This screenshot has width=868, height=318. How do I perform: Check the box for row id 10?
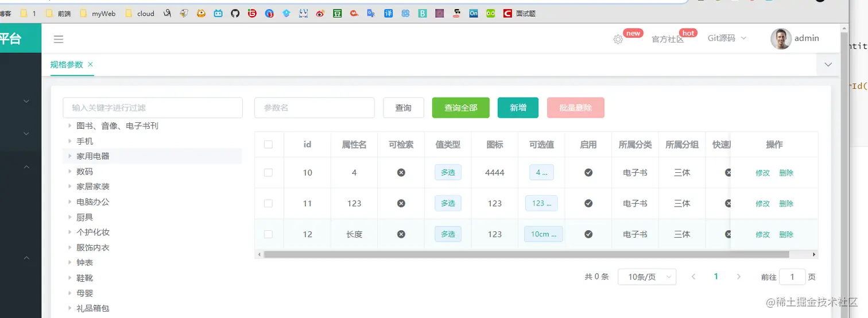tap(268, 172)
